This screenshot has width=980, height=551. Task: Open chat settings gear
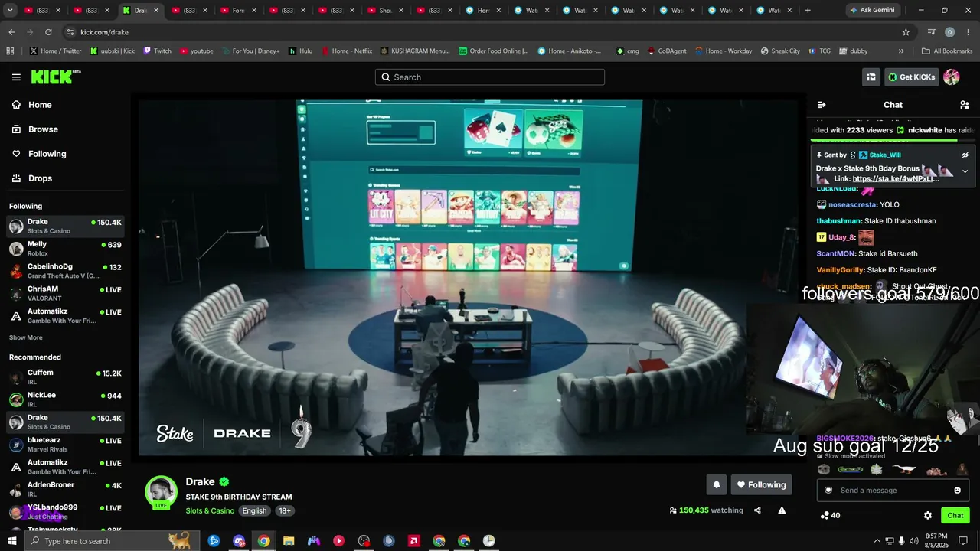(928, 515)
